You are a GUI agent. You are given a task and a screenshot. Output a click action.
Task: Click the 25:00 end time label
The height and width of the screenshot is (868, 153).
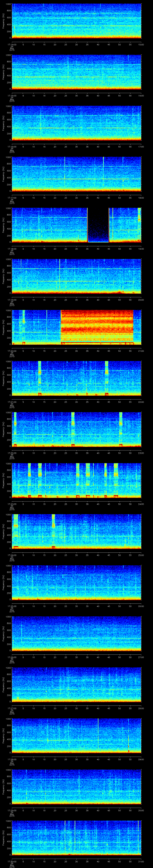point(141,555)
